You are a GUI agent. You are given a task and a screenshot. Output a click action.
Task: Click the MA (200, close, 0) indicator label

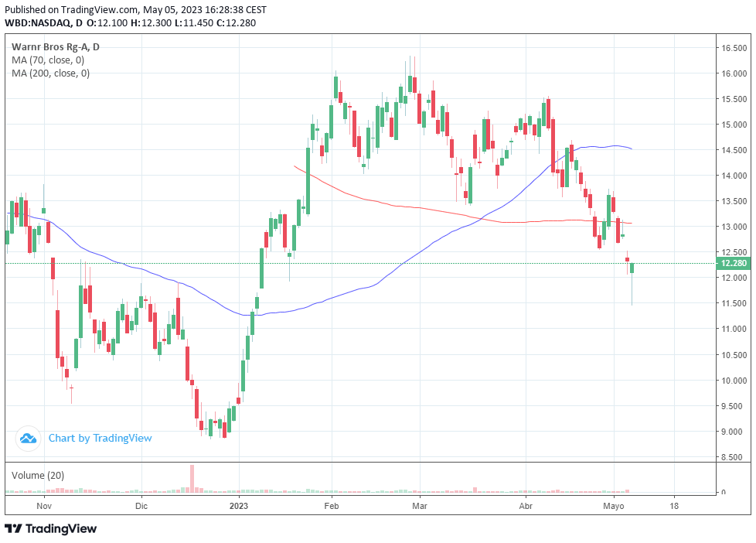click(50, 73)
